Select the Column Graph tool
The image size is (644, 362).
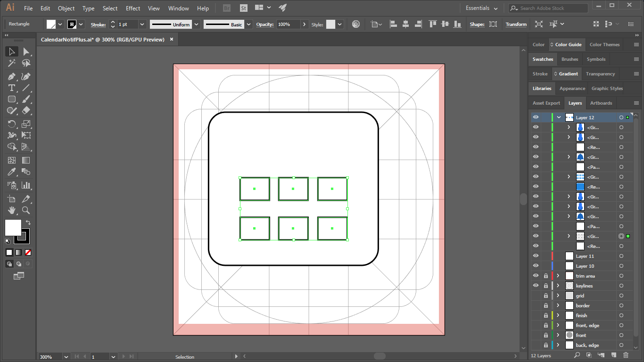[x=26, y=185]
